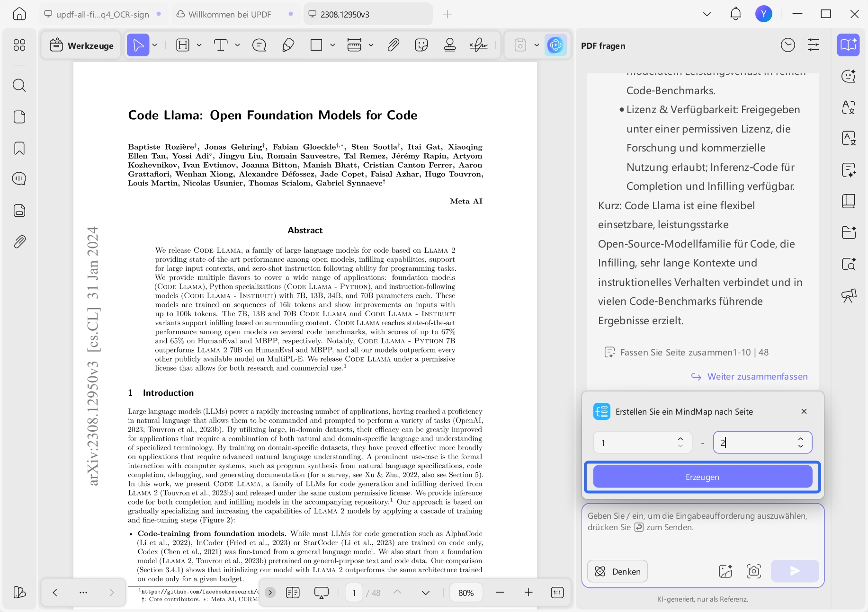This screenshot has width=868, height=612.
Task: Capture a screenshot for the AI prompt
Action: click(x=753, y=571)
